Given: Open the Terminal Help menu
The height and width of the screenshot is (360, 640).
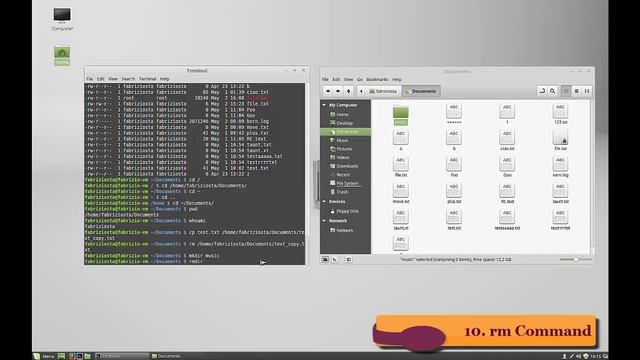Looking at the screenshot, I should 164,79.
